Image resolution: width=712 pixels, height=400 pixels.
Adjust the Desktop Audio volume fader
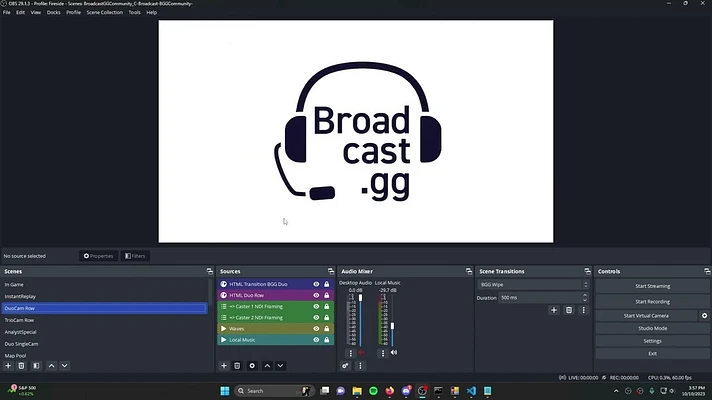[361, 298]
